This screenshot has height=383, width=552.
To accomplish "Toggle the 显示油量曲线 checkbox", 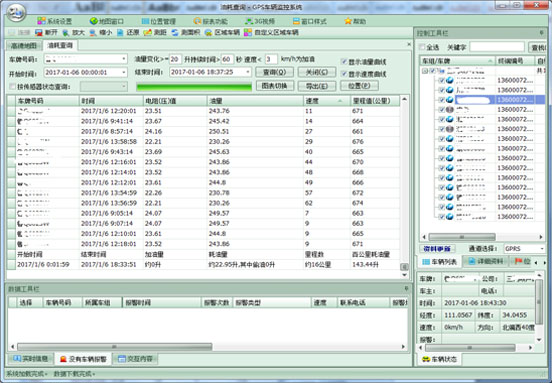I will (x=344, y=62).
